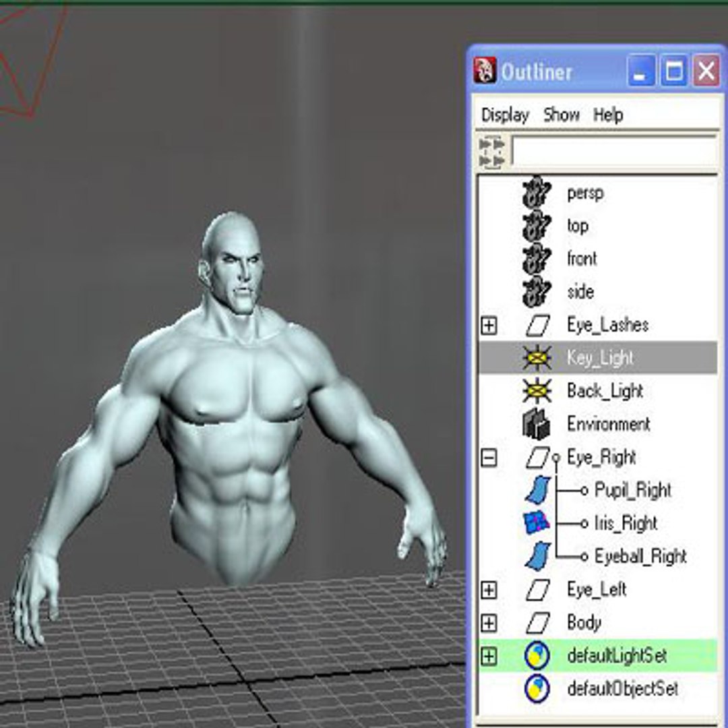This screenshot has width=728, height=728.
Task: Select the Eyeball_Right label
Action: (641, 556)
